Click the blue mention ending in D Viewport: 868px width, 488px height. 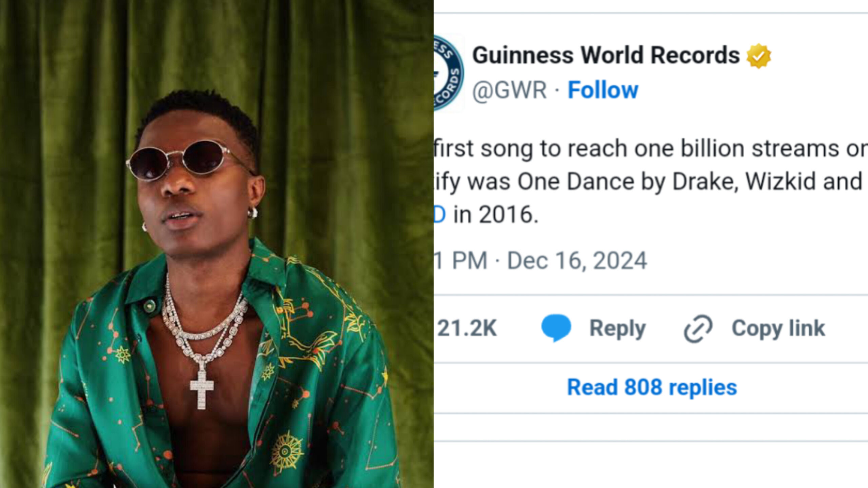(x=439, y=215)
